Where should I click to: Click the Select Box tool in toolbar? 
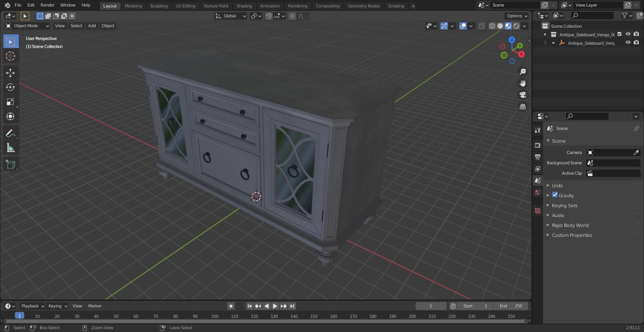coord(10,41)
